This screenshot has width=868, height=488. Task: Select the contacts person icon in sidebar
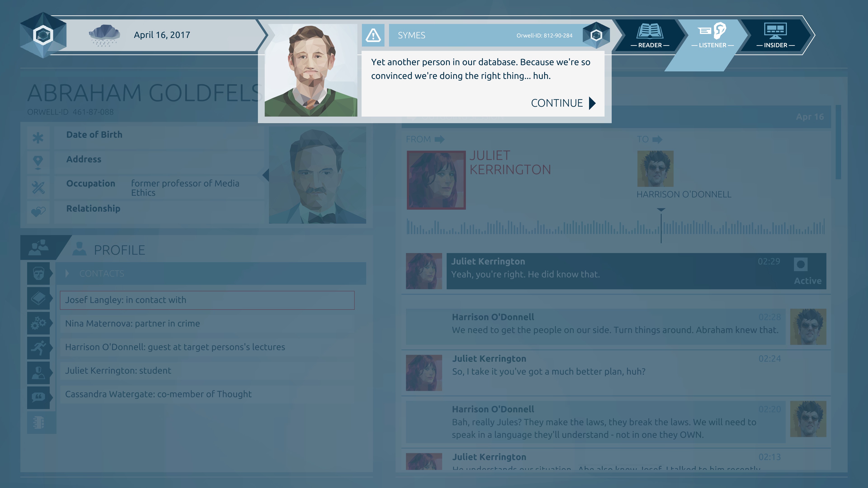(x=39, y=373)
